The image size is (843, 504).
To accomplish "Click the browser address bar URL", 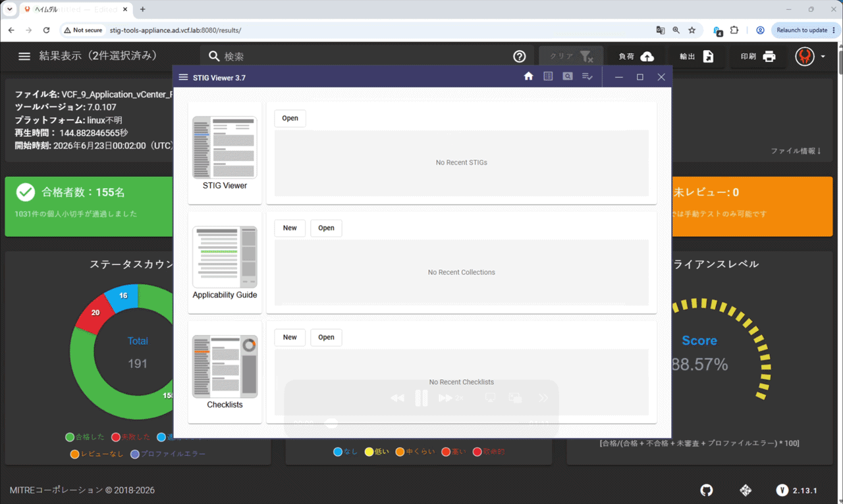I will tap(175, 30).
